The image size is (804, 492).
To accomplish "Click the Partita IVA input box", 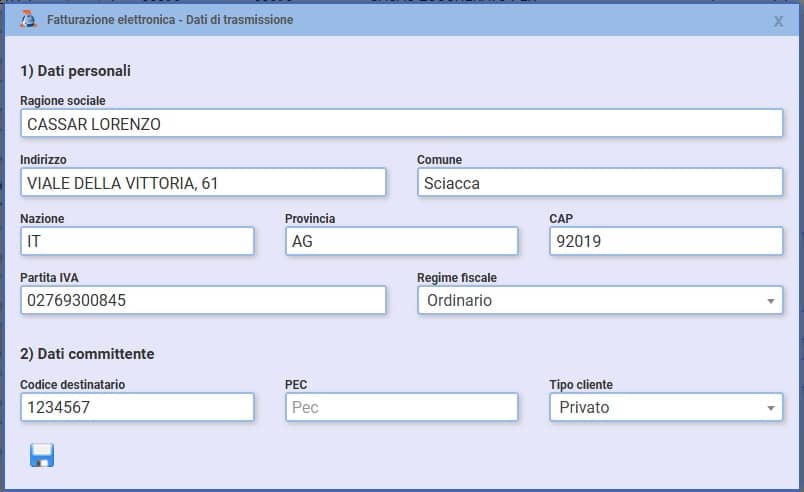I will (202, 300).
